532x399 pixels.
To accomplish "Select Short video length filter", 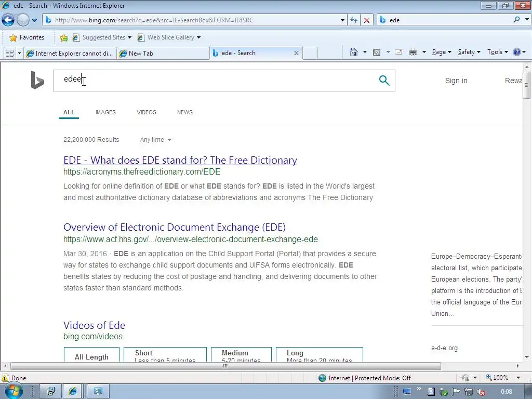I will click(165, 354).
